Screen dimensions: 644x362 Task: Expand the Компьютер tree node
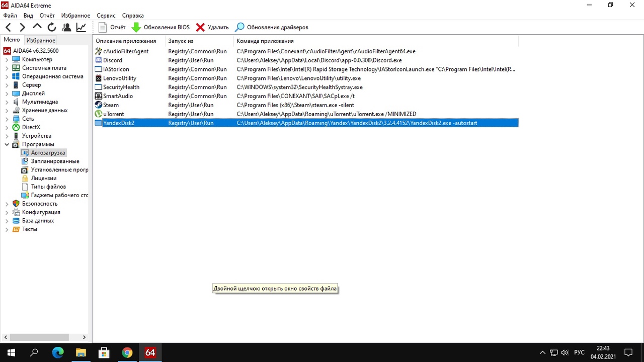(7, 59)
